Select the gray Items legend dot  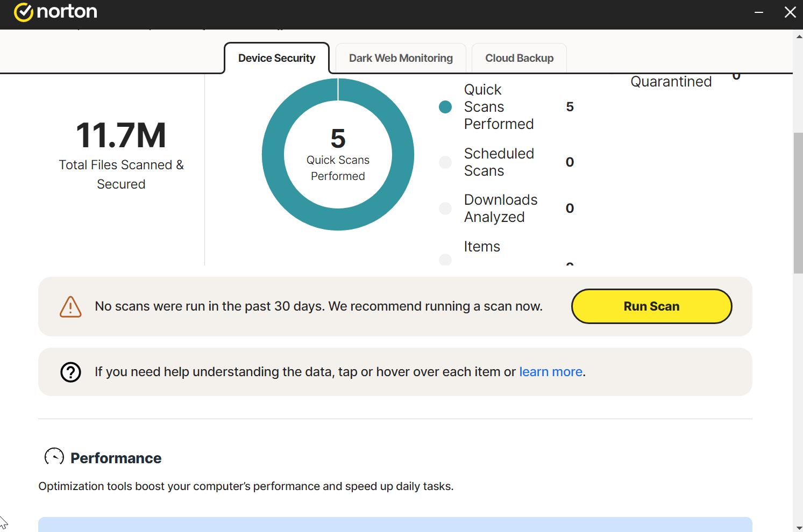click(445, 260)
